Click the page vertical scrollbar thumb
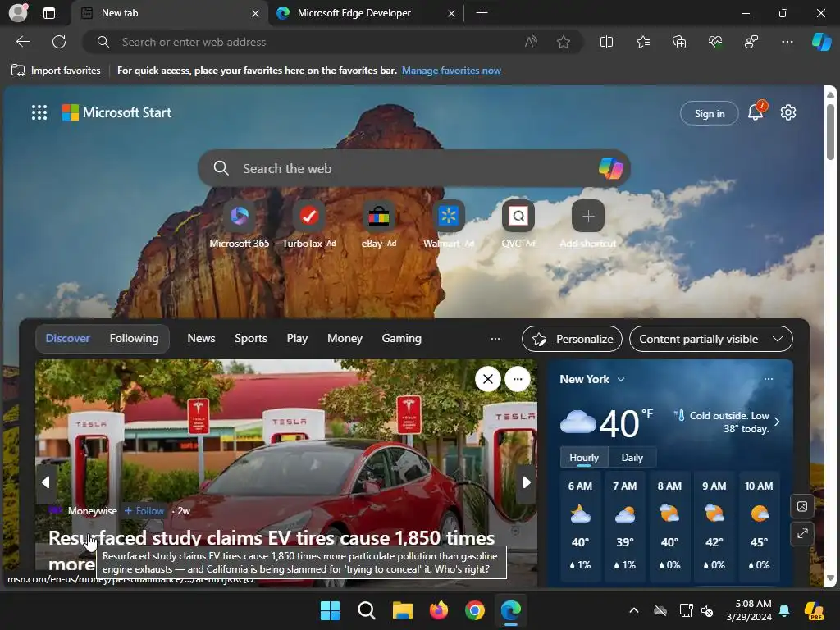Screen dimensions: 840x630 pos(831,130)
